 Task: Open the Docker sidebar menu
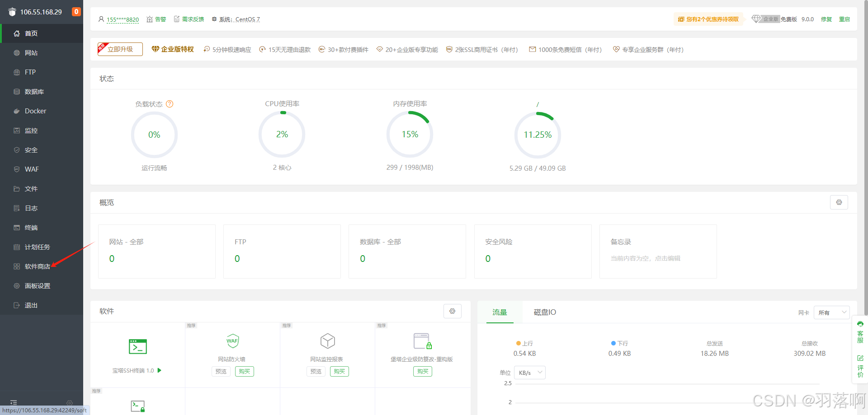(42, 111)
